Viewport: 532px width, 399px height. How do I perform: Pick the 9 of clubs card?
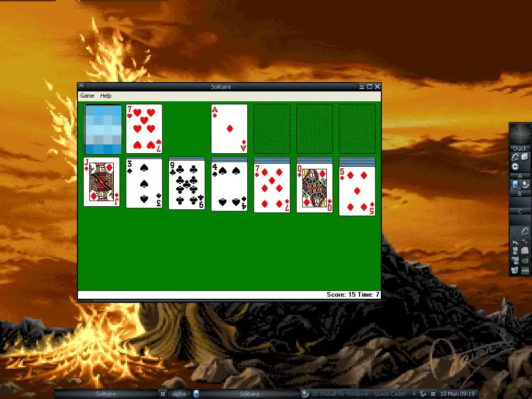(x=187, y=185)
